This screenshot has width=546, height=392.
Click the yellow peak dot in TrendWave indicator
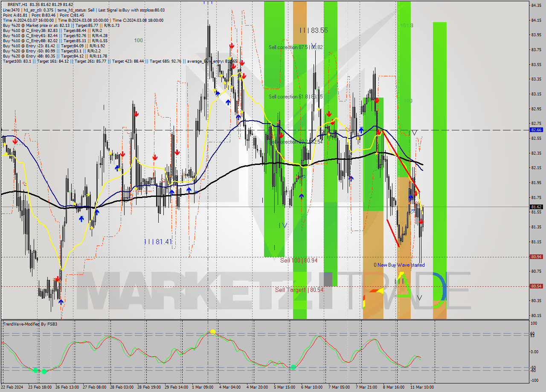tap(212, 331)
